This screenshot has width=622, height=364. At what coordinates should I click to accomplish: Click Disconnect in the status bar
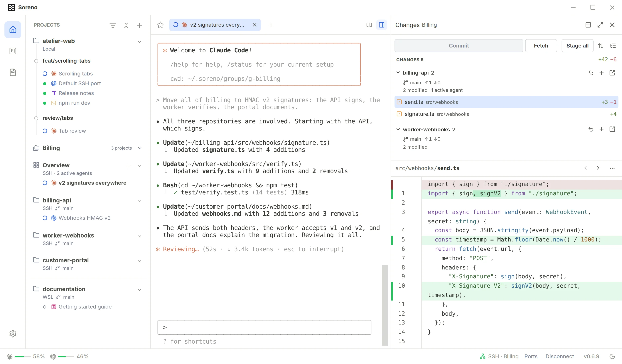(560, 356)
